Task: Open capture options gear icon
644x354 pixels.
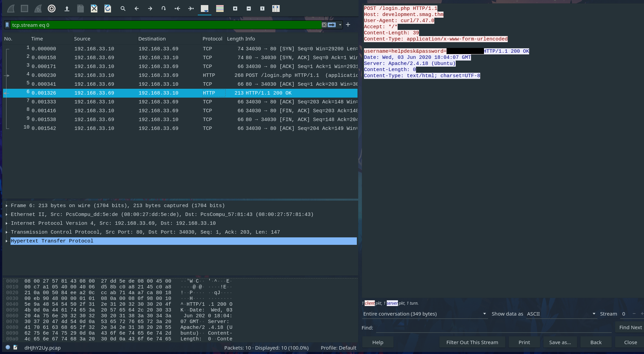Action: coord(52,9)
